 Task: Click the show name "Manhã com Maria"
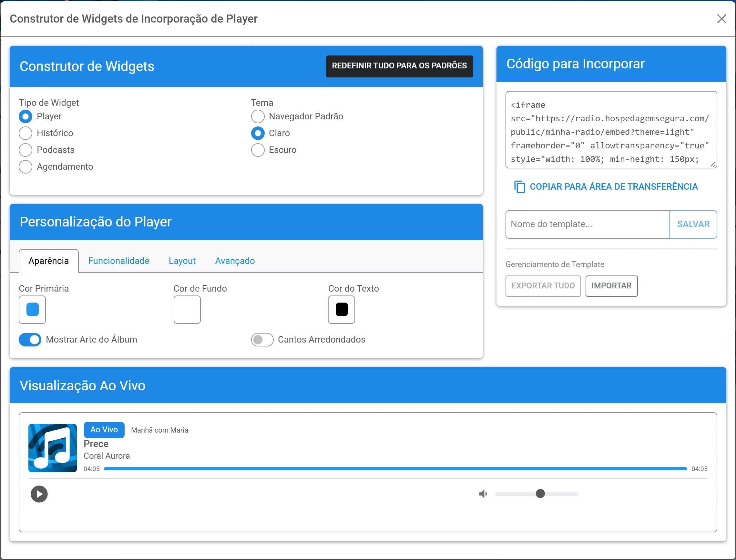point(159,430)
